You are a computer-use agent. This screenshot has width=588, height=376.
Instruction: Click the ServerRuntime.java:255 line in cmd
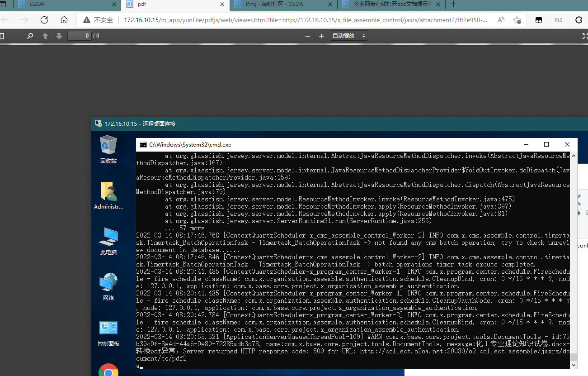[x=298, y=221]
